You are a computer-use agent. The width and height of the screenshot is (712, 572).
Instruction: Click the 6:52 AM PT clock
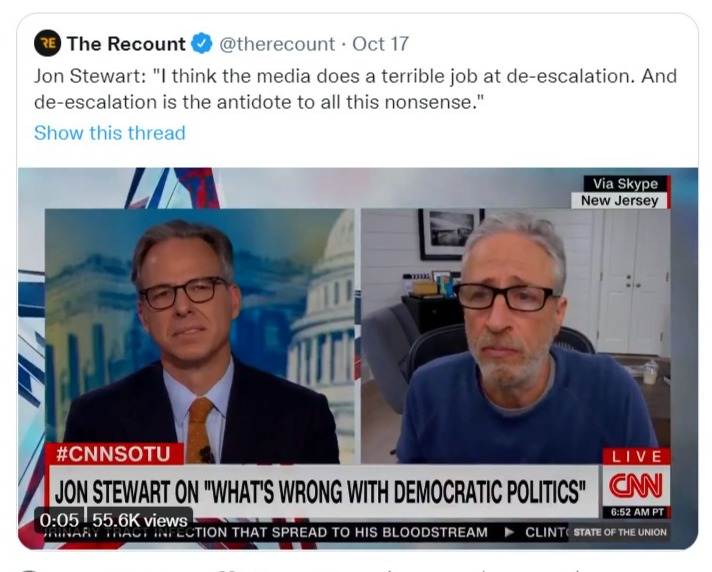click(637, 512)
